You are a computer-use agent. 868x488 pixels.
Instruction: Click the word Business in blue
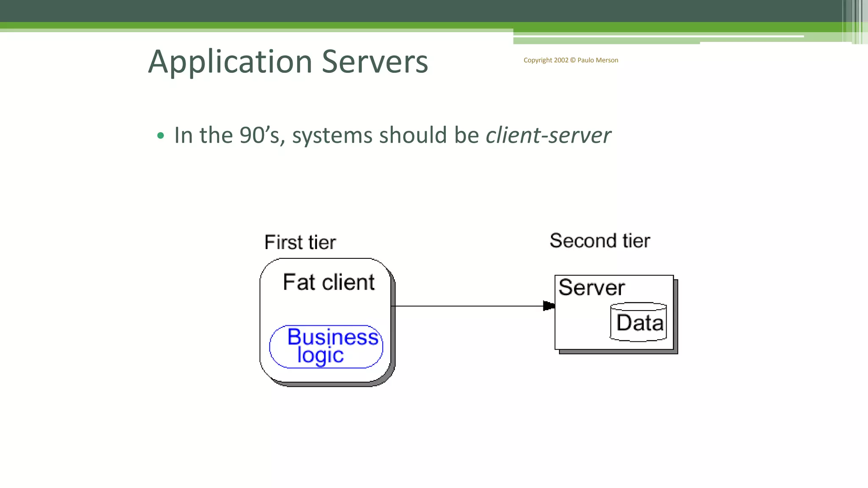(x=333, y=337)
